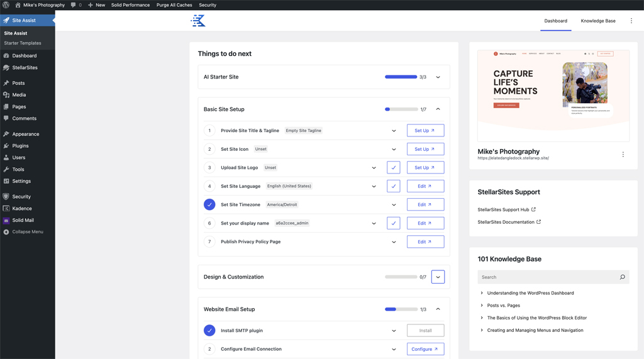
Task: Open the three-dot menu beside Knowledge Base
Action: (631, 21)
